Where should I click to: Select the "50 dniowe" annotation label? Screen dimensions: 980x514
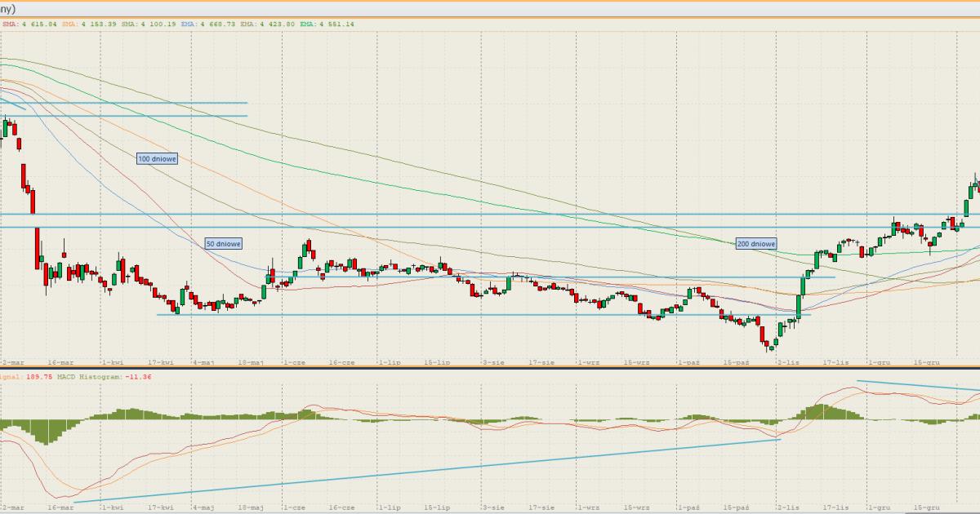tap(223, 243)
